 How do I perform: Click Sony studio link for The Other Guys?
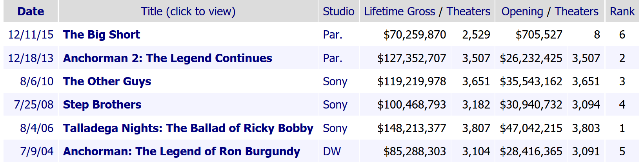pyautogui.click(x=335, y=81)
